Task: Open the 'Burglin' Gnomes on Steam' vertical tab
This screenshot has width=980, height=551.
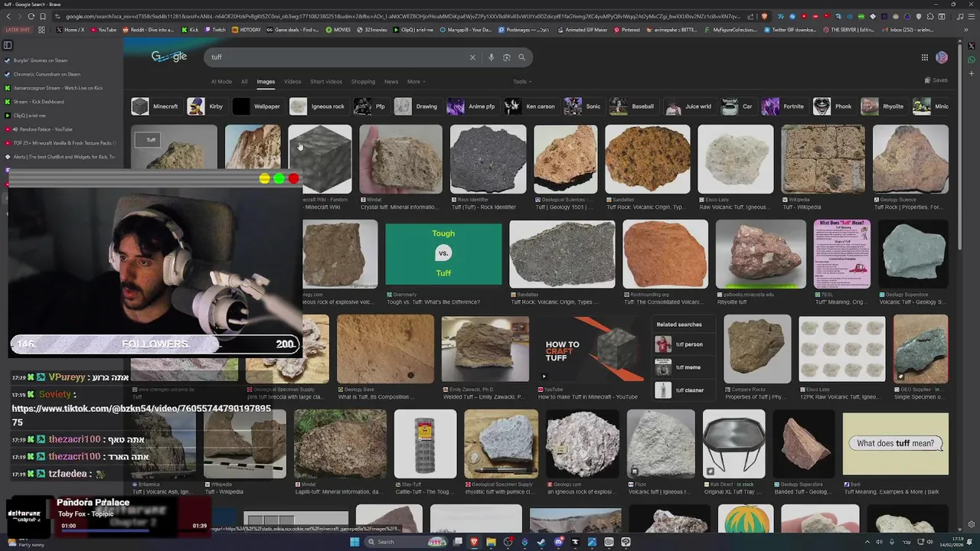Action: (x=61, y=60)
